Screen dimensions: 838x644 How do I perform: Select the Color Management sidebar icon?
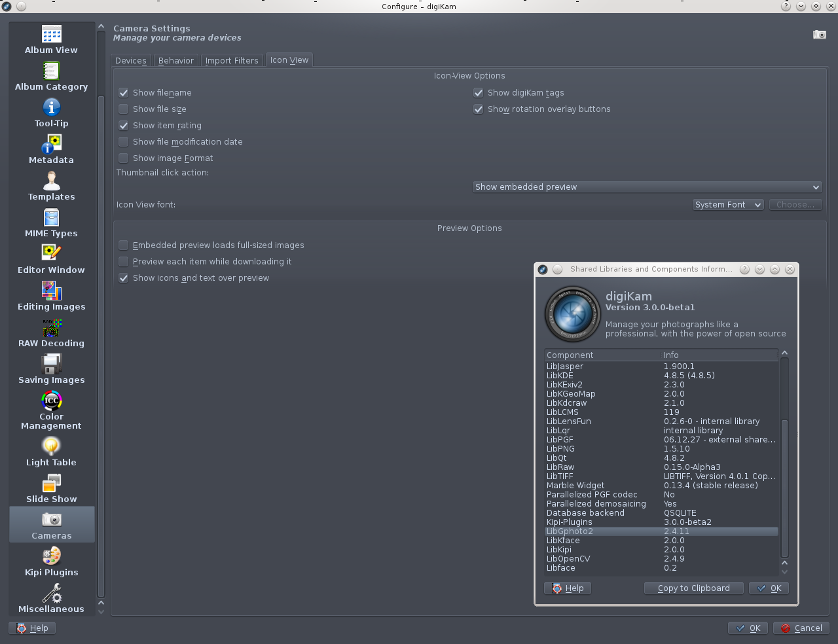[51, 409]
